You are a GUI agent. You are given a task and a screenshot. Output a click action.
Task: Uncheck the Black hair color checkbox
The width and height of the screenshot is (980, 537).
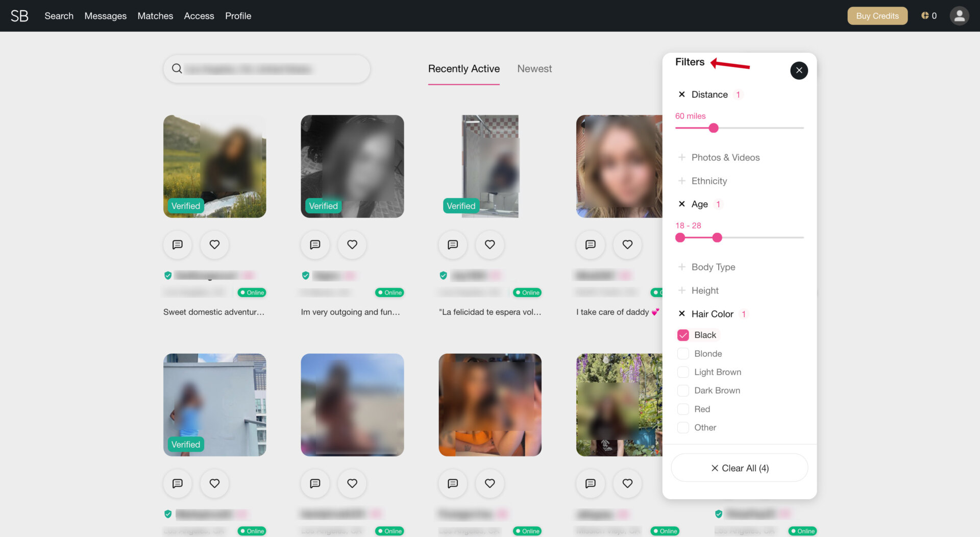coord(683,335)
